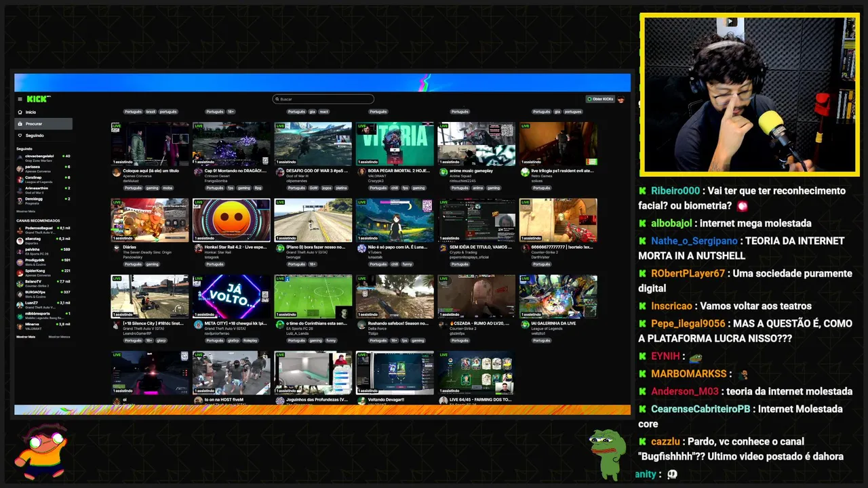Open '(Plano B) bora fazer nosso' stream thumbnail

coord(313,220)
